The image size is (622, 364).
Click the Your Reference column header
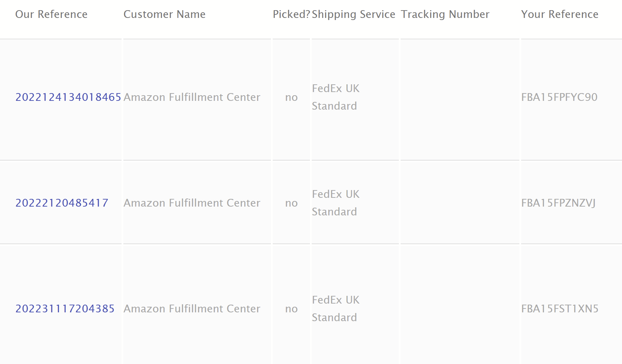(560, 14)
